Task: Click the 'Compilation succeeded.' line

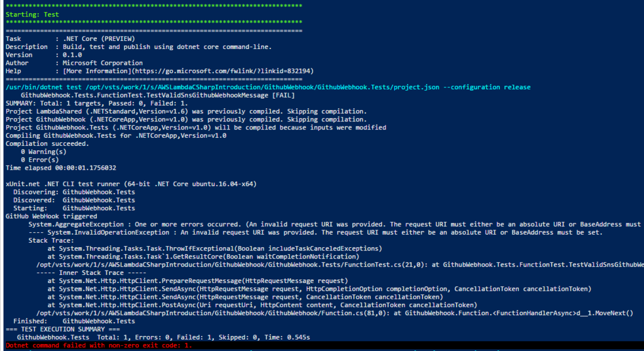Action: (47, 143)
